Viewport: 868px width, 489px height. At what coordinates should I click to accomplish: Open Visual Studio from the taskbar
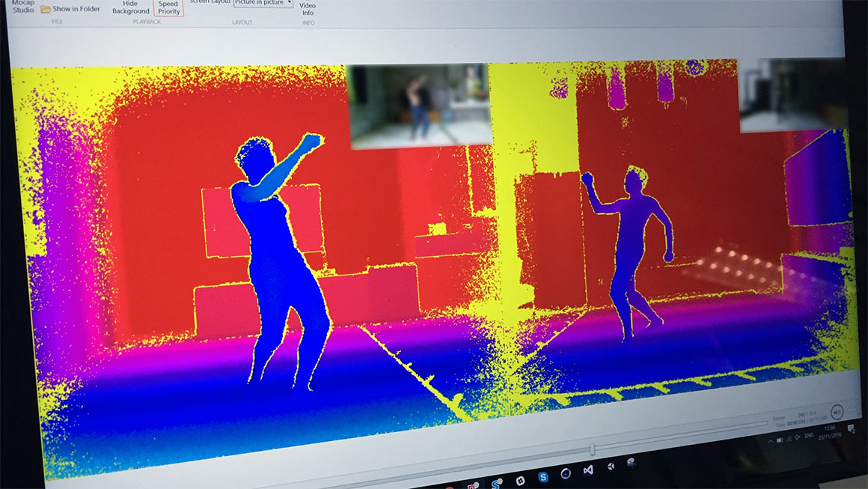click(x=588, y=470)
